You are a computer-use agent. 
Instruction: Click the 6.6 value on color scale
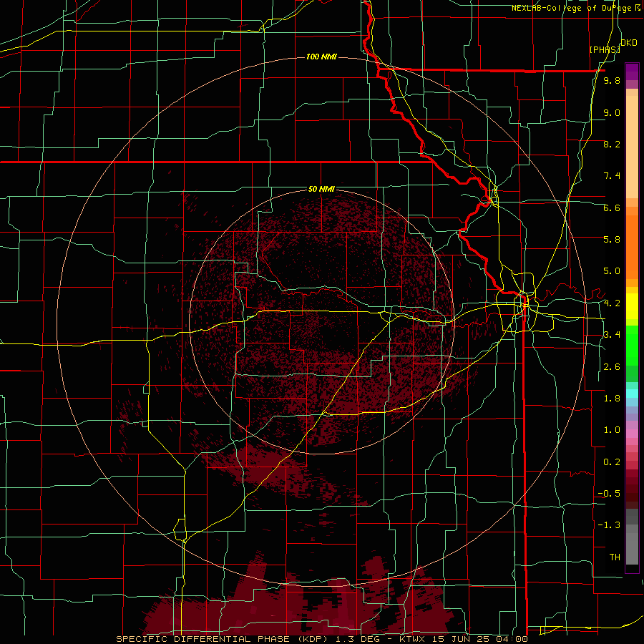(x=612, y=208)
